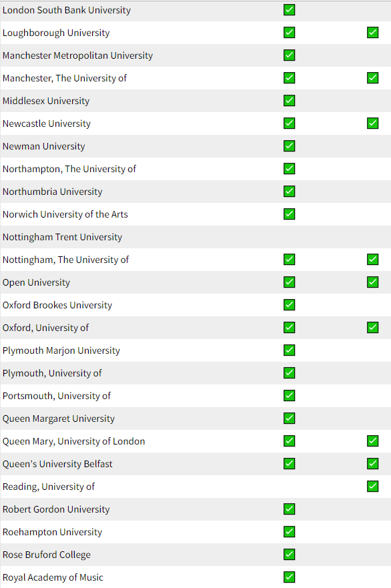Image resolution: width=391 pixels, height=588 pixels.
Task: Click first-column checkmark for Portsmouth, University of
Action: 289,396
